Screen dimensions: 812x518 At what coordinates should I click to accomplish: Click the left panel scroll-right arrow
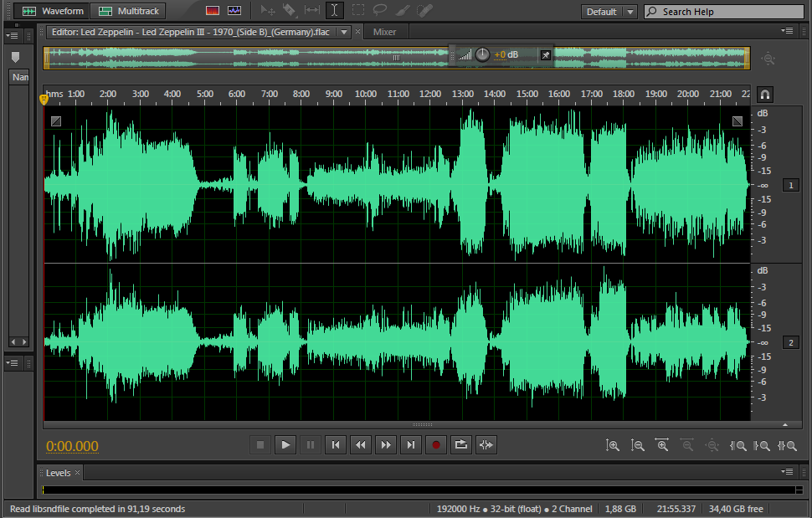(23, 342)
